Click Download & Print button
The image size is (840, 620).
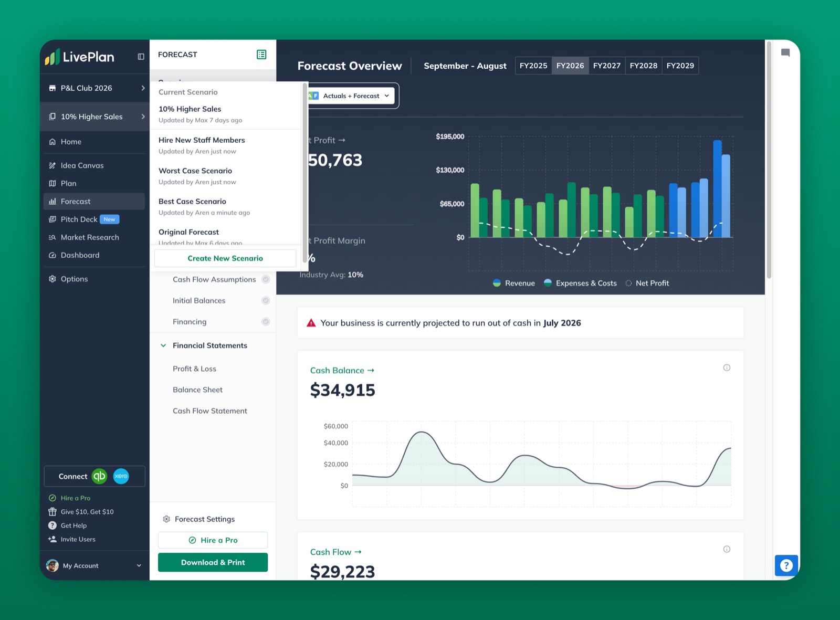(x=213, y=562)
